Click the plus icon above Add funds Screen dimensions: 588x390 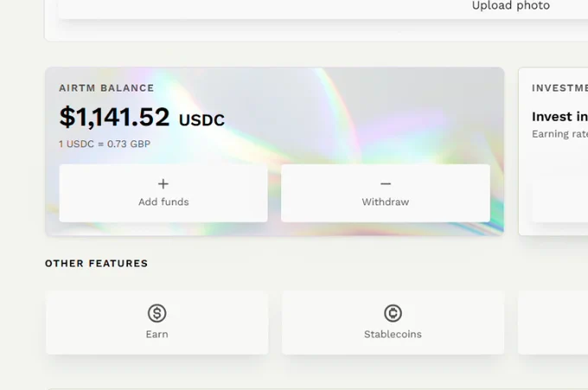pos(163,183)
